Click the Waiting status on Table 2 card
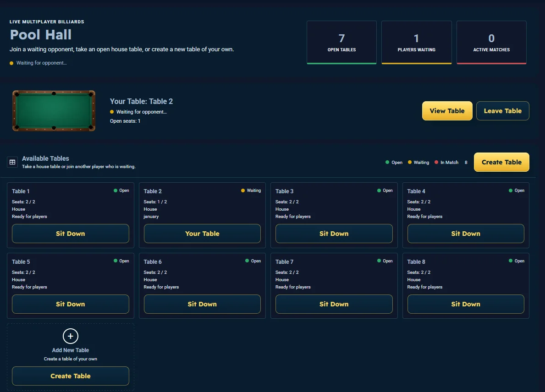545x392 pixels. 251,191
